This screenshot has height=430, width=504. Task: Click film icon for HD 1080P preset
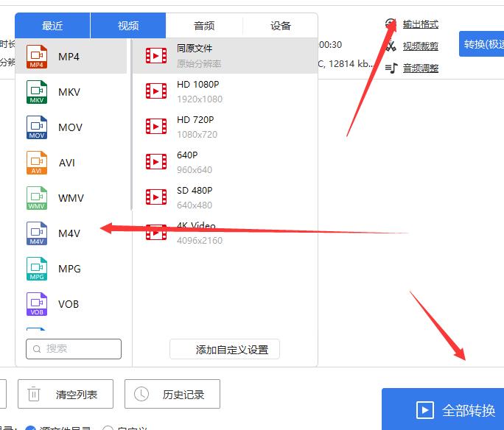click(156, 91)
